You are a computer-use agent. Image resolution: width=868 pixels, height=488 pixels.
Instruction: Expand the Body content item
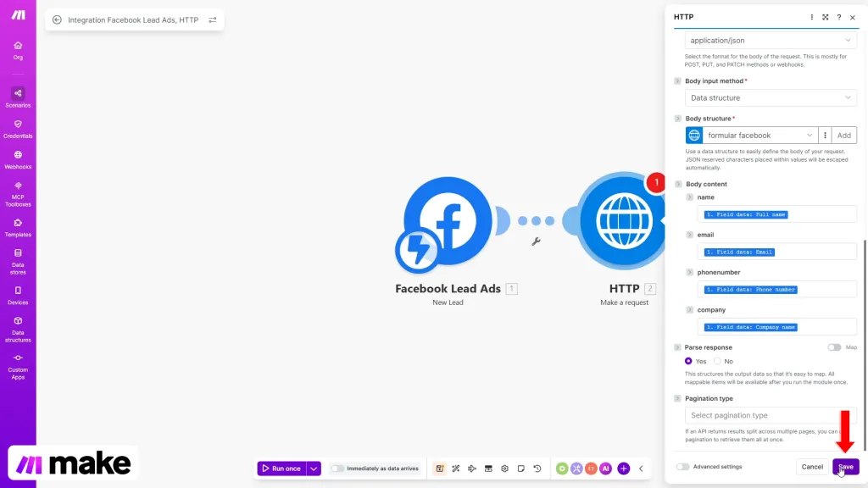tap(677, 184)
